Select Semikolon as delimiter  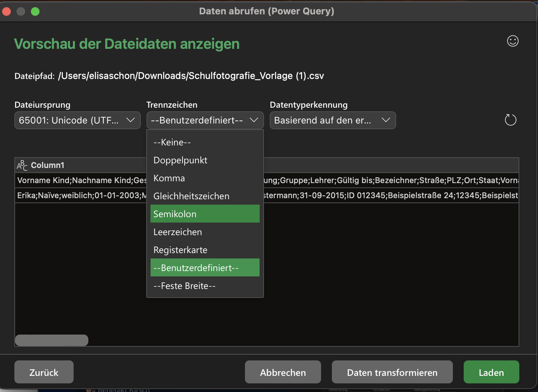tap(205, 214)
